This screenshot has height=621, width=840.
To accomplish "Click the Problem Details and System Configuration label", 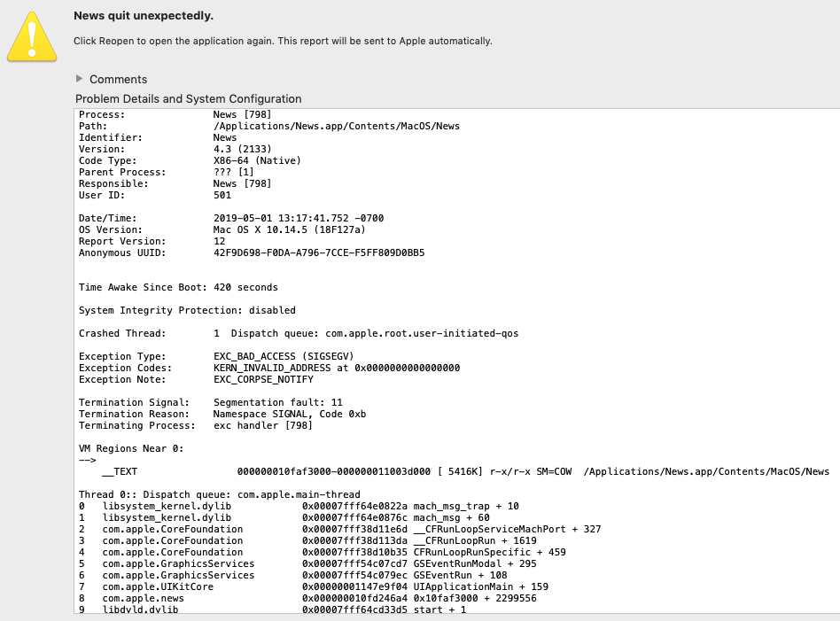I will [x=188, y=98].
